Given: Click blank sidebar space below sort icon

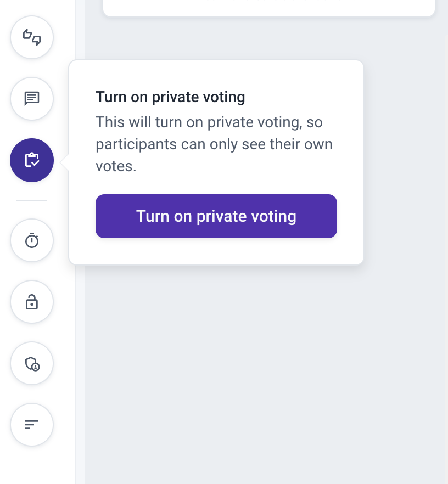Looking at the screenshot, I should tap(37, 466).
